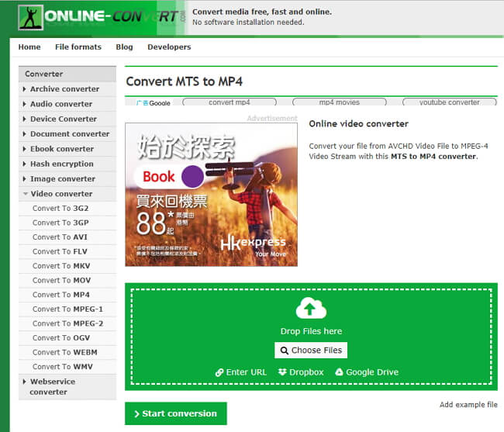504x432 pixels.
Task: Select Convert To MPEG-1
Action: point(67,309)
